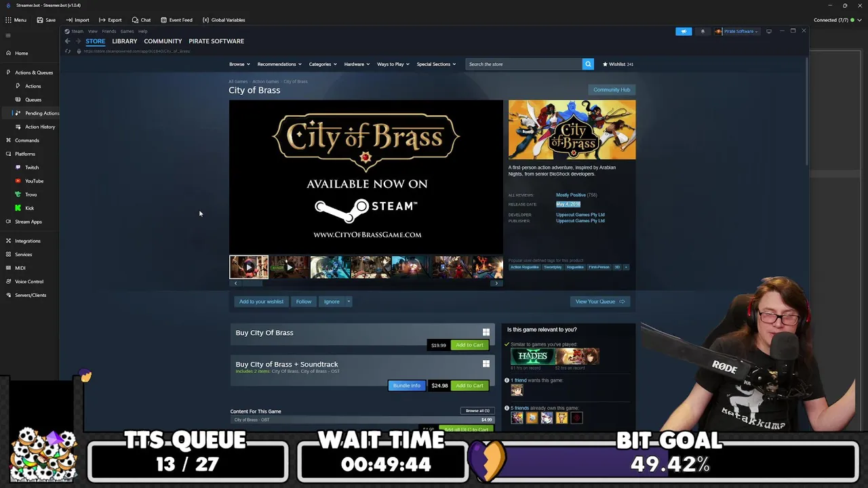Open Commands in Streamer.bot sidebar
The image size is (868, 488).
[x=27, y=140]
